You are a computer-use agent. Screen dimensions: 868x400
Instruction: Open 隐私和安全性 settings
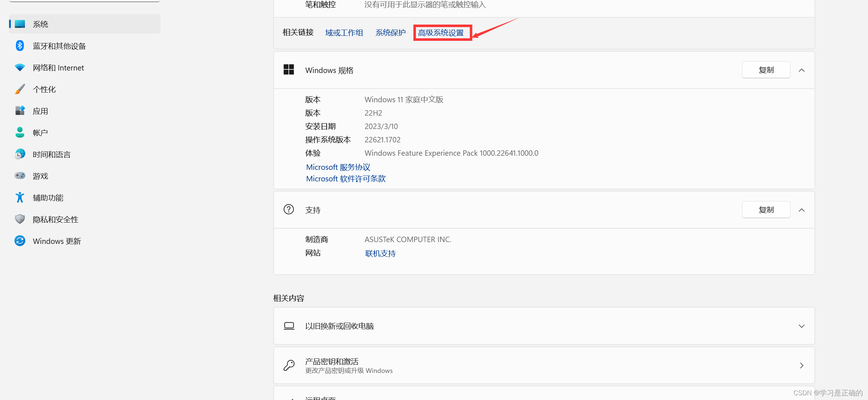[x=85, y=219]
